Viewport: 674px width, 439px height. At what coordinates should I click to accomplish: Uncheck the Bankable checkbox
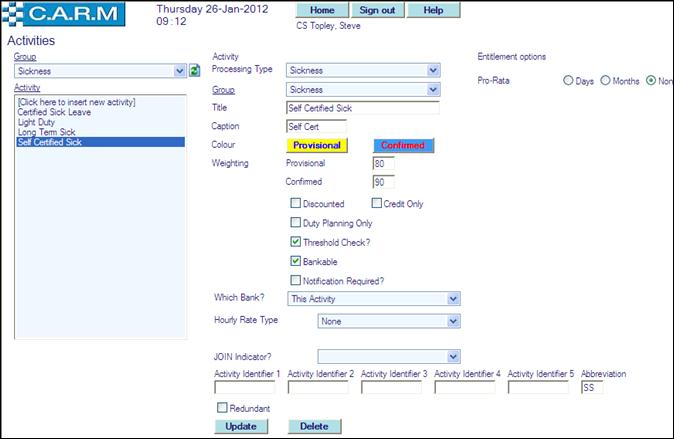tap(295, 261)
